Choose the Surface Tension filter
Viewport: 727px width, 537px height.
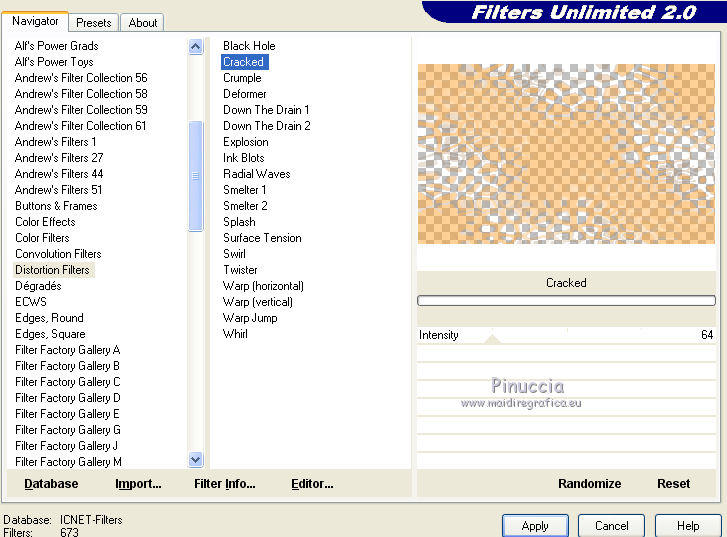262,238
